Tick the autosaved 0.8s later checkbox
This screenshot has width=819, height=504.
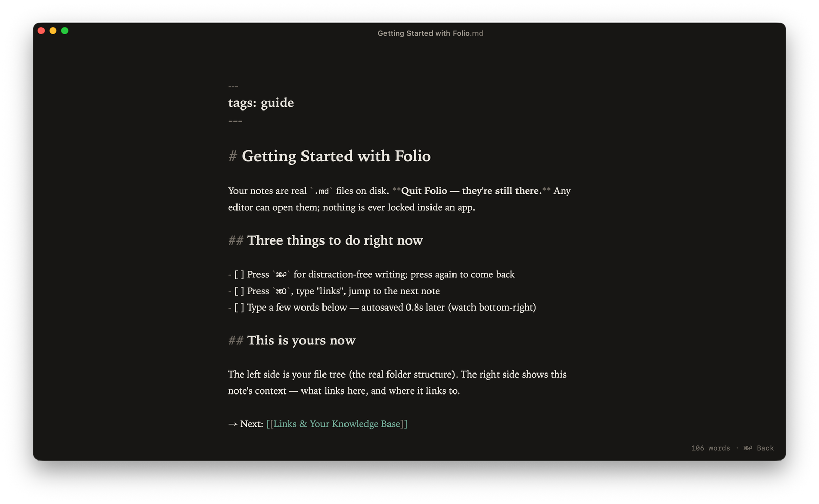coord(239,308)
